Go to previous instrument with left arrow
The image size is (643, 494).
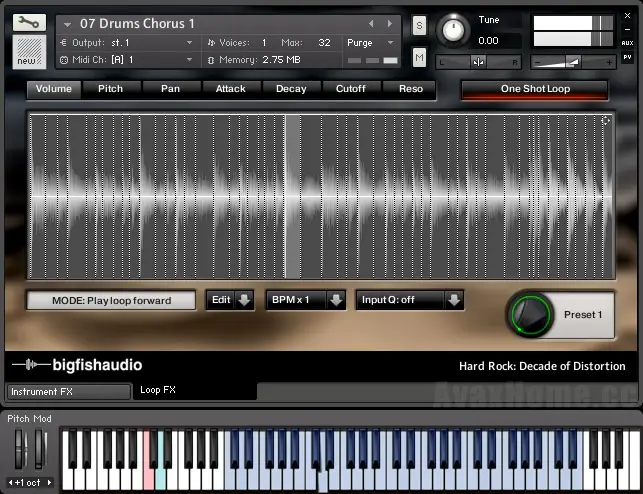coord(371,24)
